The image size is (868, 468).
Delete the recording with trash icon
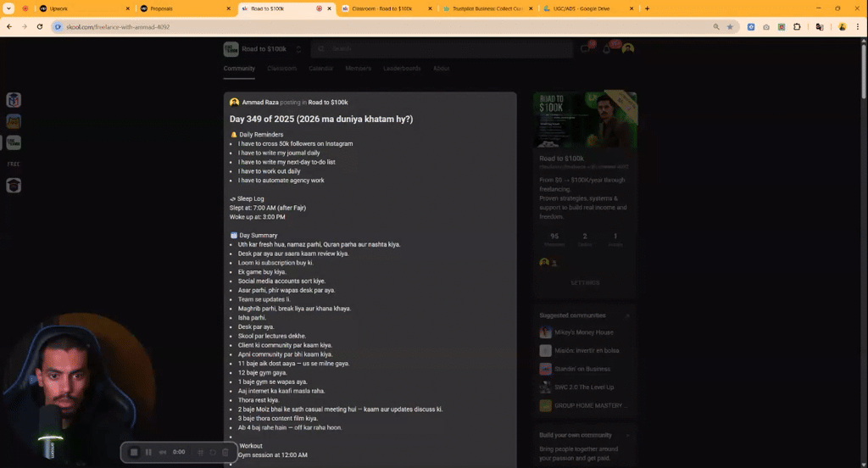(x=225, y=452)
